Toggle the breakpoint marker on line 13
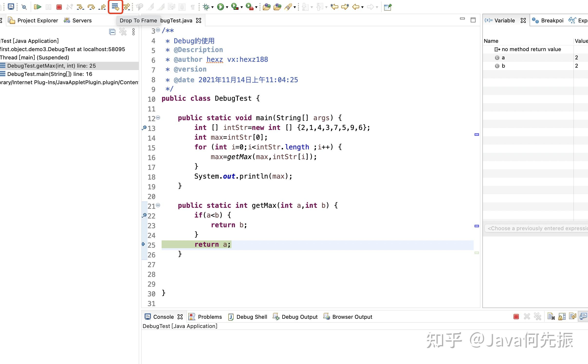The width and height of the screenshot is (588, 364). 144,128
